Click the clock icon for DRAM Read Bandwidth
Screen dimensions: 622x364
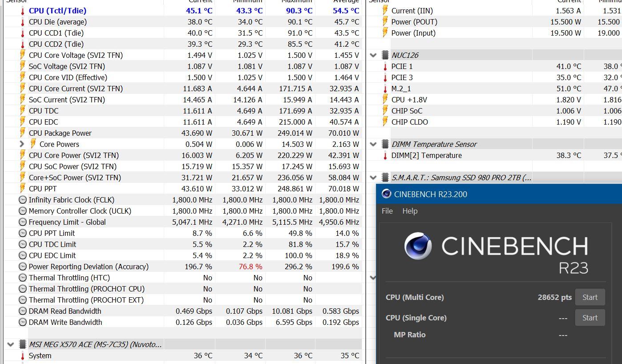point(23,311)
